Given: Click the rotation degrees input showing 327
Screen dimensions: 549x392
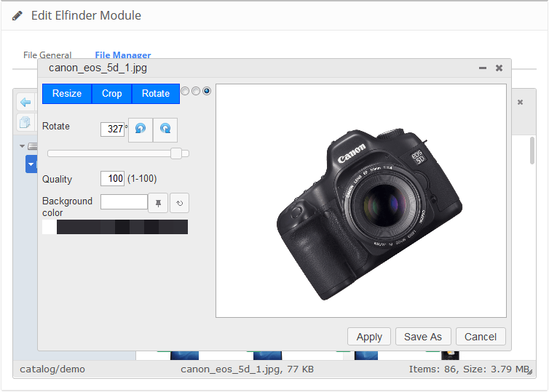Looking at the screenshot, I should click(112, 129).
